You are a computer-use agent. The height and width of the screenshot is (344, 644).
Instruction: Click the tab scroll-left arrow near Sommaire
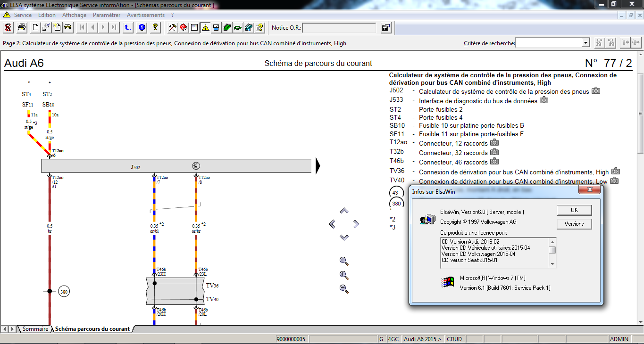pyautogui.click(x=5, y=329)
